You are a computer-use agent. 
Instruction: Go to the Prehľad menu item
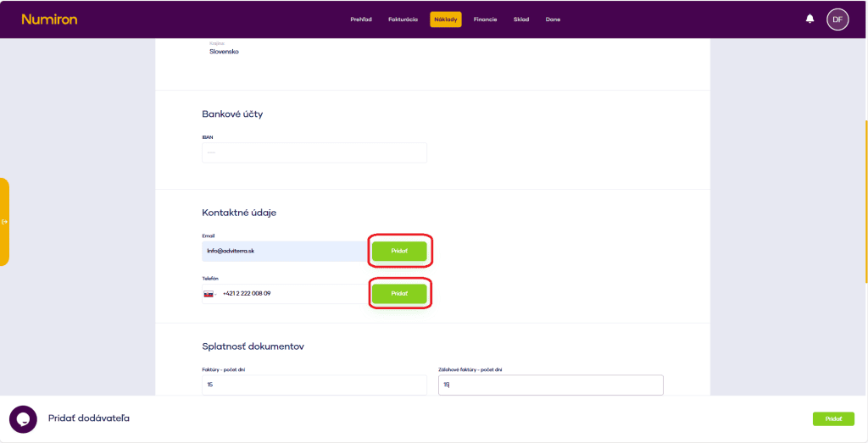pos(361,19)
